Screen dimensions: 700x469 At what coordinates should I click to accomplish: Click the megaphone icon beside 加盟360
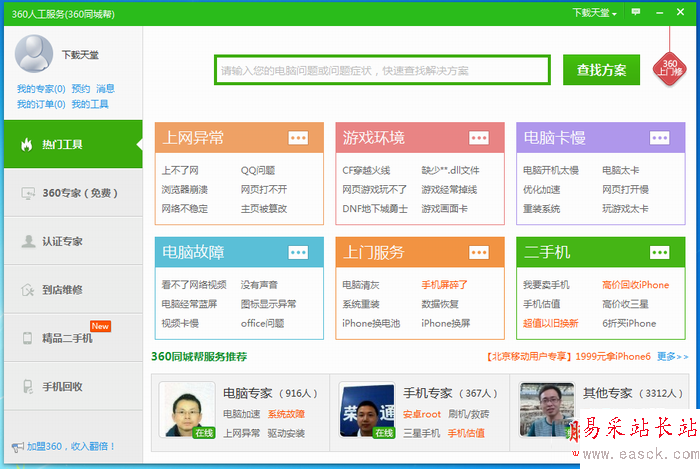click(18, 447)
